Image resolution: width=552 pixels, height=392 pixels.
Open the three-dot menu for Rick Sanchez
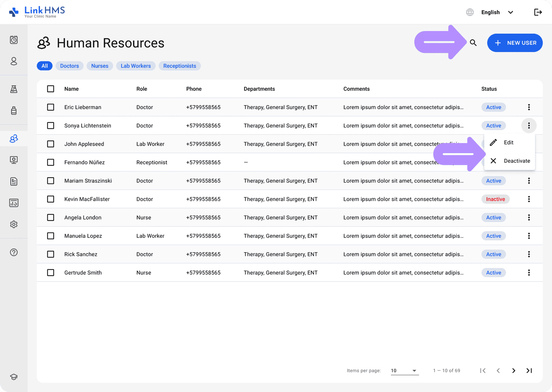click(529, 254)
